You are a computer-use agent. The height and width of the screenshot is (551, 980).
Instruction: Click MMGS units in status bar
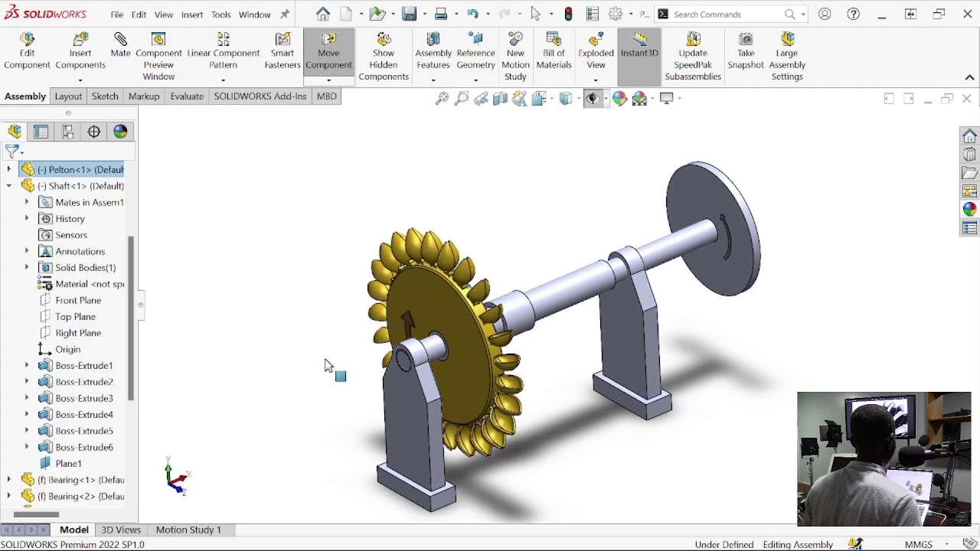(919, 545)
